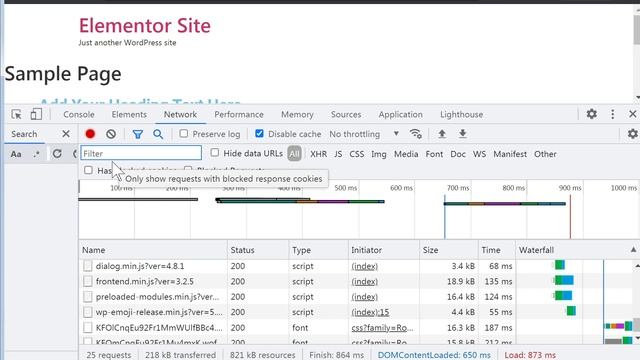Open the No throttling dropdown
This screenshot has width=640, height=360.
pyautogui.click(x=364, y=134)
